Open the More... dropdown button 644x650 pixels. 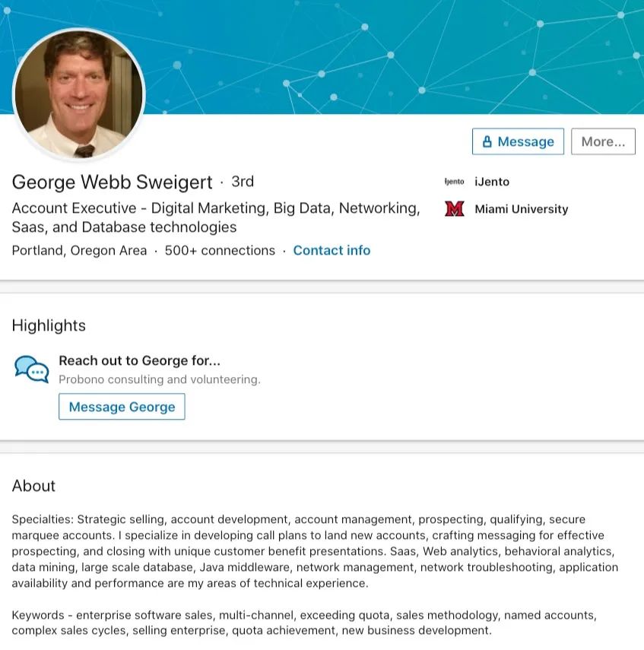[603, 141]
